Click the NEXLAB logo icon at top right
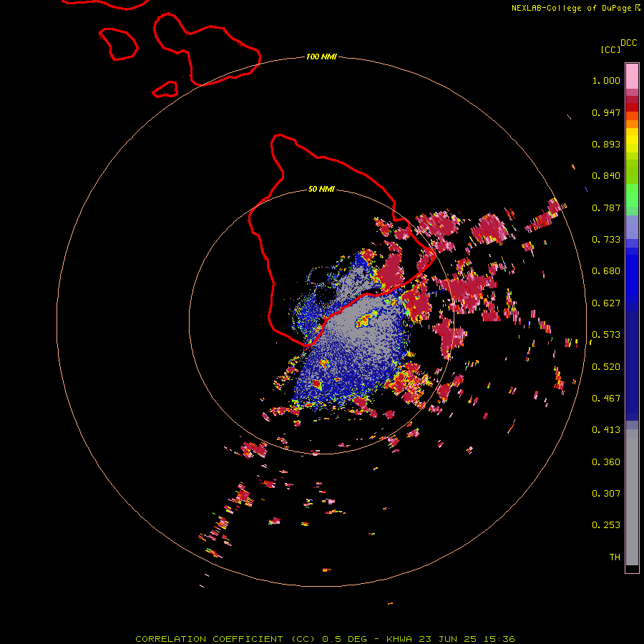This screenshot has width=644, height=644. (638, 7)
